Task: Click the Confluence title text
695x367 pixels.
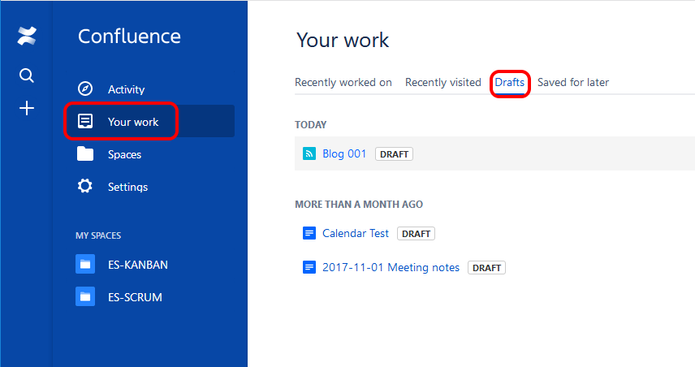Action: pos(129,36)
